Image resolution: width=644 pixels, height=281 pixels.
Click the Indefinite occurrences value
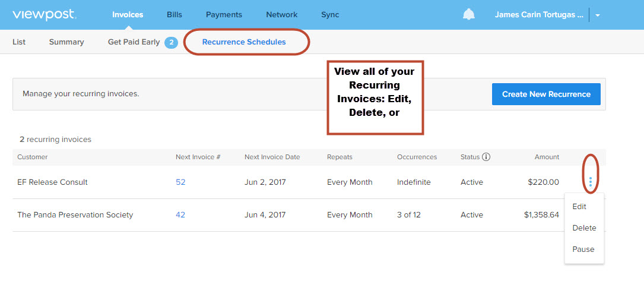pos(414,182)
